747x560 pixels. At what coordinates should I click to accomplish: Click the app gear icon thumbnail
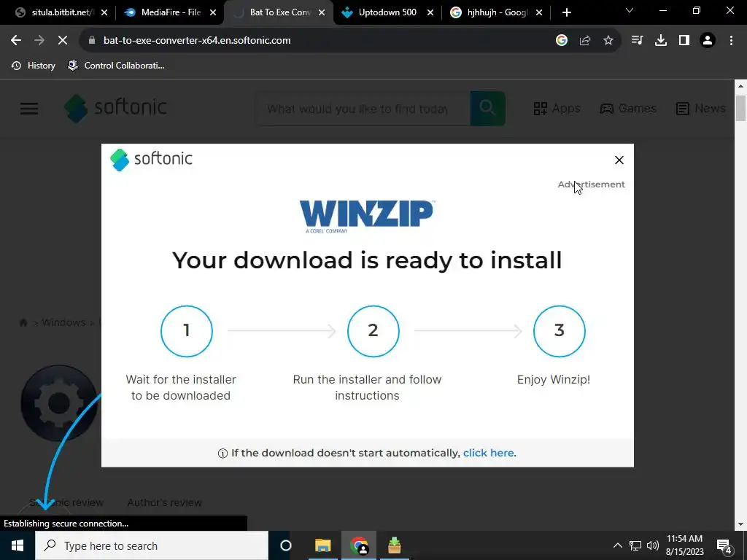tap(59, 402)
